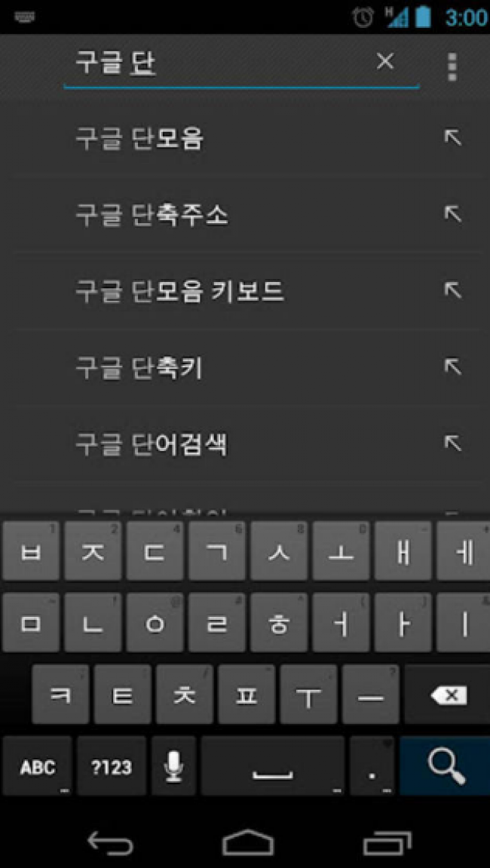Tap the arrow icon beside 구글 단모음

(453, 137)
